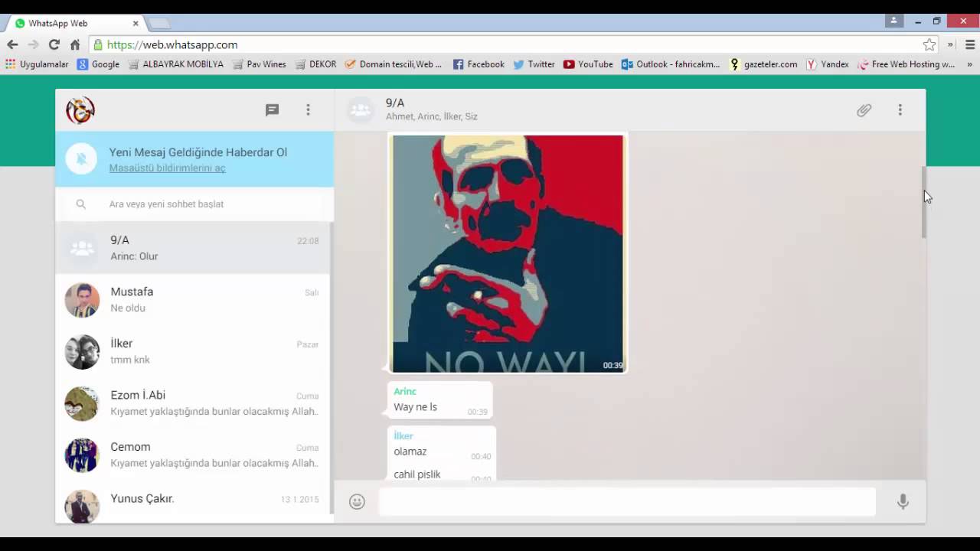Click your profile avatar in sidebar header
The width and height of the screenshot is (980, 551).
click(80, 110)
